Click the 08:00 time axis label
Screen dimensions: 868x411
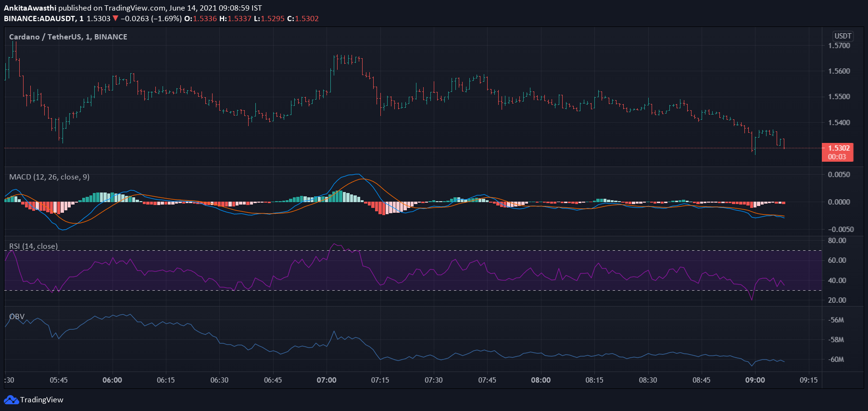click(x=541, y=380)
